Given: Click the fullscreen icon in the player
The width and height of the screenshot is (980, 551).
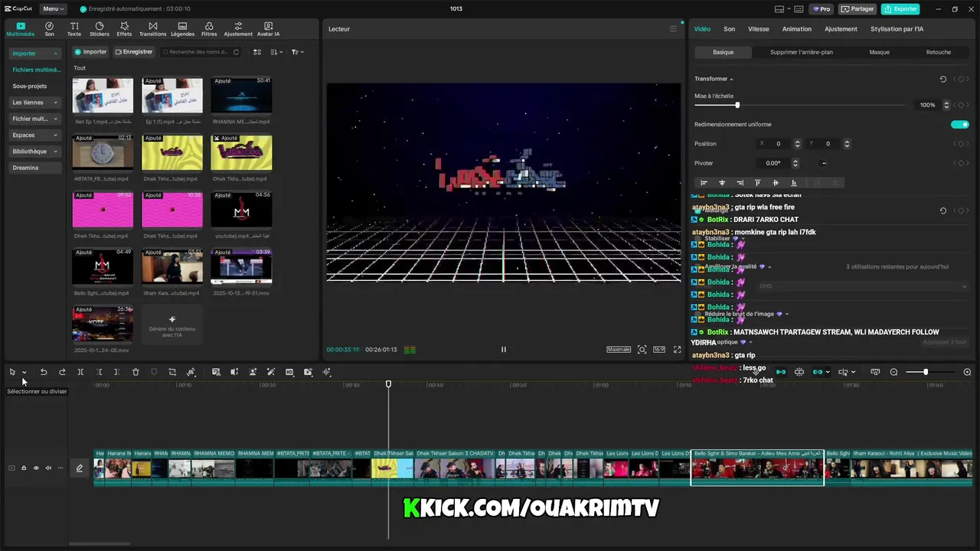Looking at the screenshot, I should coord(677,349).
